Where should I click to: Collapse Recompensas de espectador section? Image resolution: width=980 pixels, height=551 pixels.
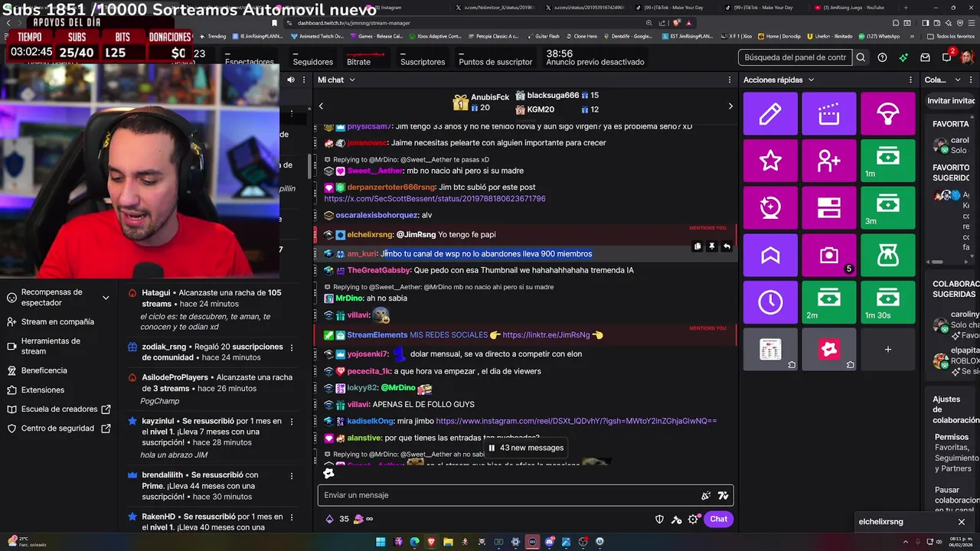pos(106,297)
